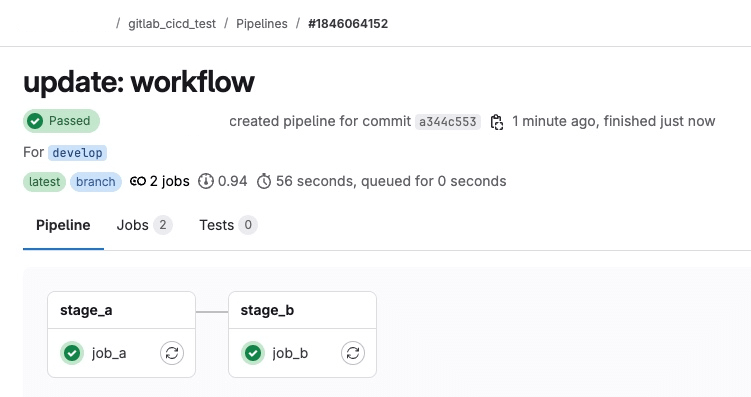Open job_a job name link
The image size is (751, 397).
(x=109, y=353)
